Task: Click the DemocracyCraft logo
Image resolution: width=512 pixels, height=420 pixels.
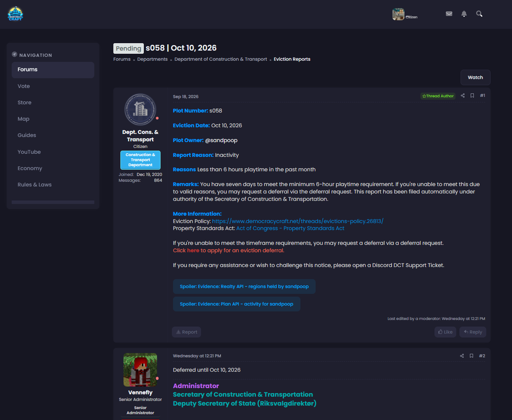Action: point(16,14)
